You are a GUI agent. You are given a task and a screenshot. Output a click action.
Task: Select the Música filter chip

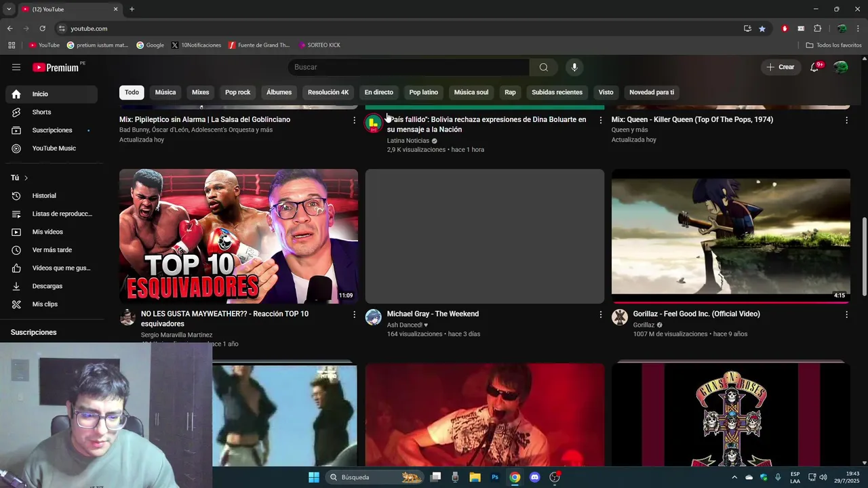(165, 92)
